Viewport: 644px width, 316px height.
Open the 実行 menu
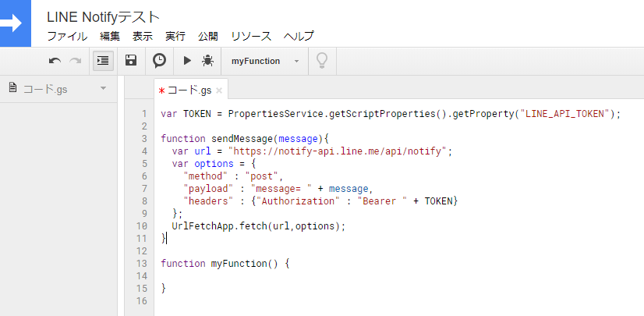coord(175,36)
